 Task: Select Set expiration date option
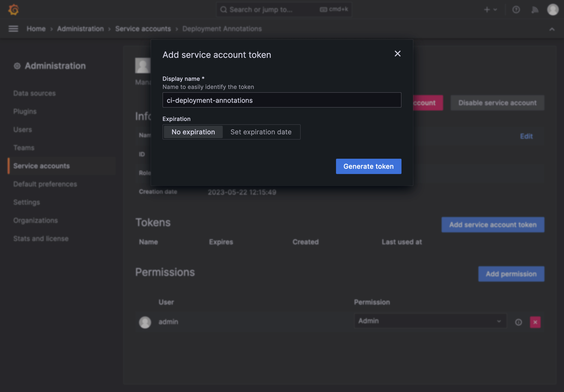click(261, 132)
